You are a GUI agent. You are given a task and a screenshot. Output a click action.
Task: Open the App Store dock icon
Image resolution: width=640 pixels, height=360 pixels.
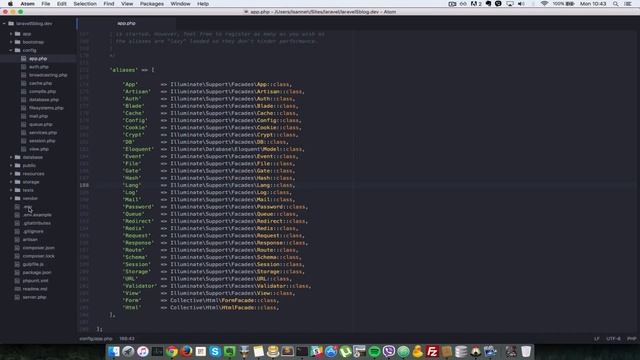click(331, 351)
